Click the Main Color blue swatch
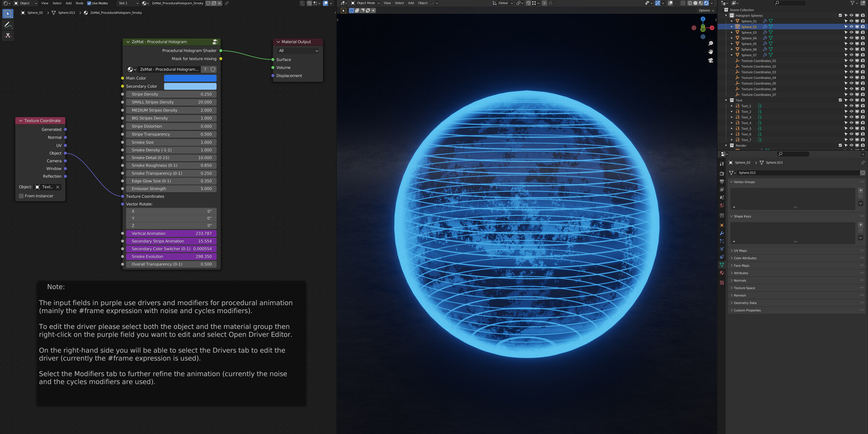The image size is (868, 434). click(x=190, y=78)
